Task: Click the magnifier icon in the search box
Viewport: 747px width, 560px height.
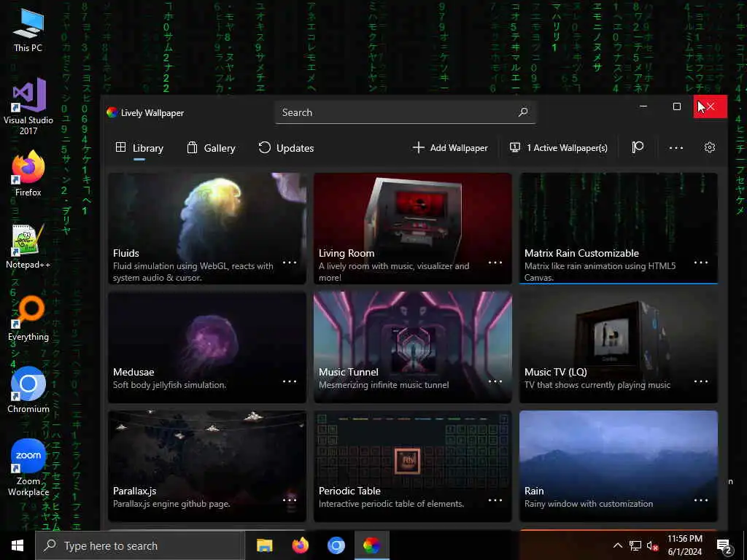Action: coord(522,112)
